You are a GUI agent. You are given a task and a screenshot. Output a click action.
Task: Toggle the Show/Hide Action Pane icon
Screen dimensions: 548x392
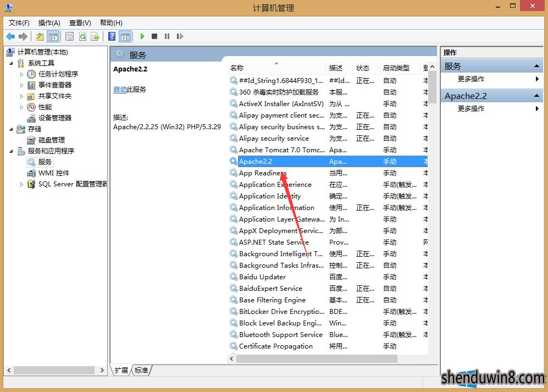125,36
